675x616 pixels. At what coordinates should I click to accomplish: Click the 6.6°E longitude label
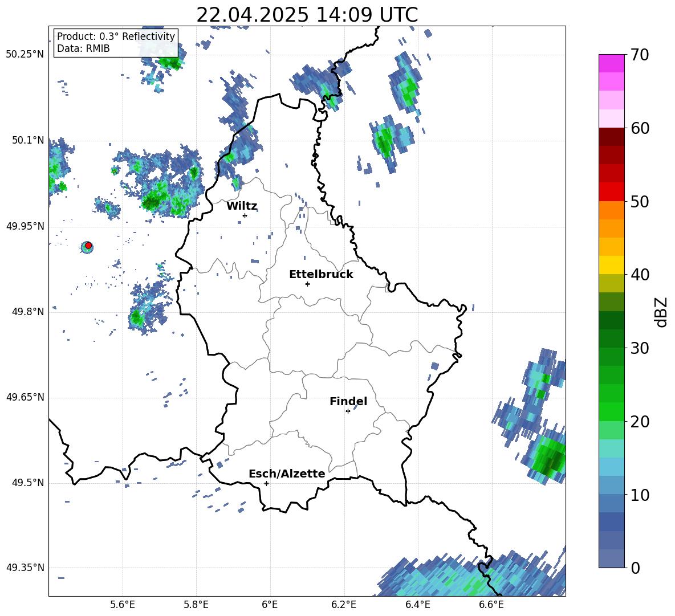pyautogui.click(x=491, y=605)
